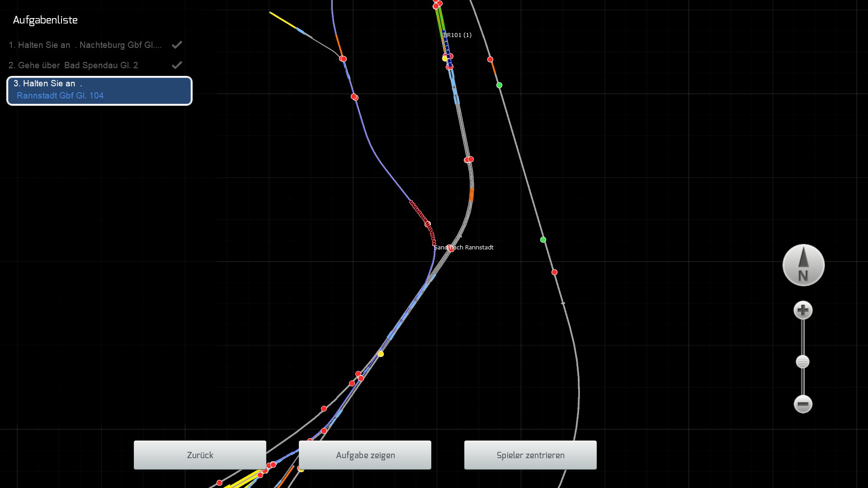The height and width of the screenshot is (488, 868).
Task: Click yellow signal on lower diagonal track
Action: (x=381, y=354)
